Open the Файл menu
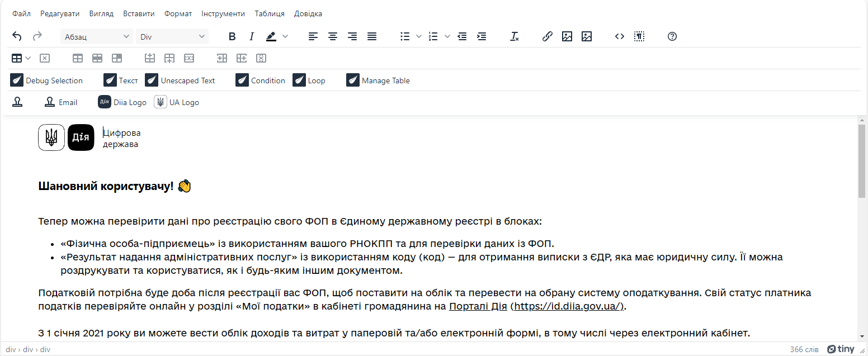 click(22, 13)
